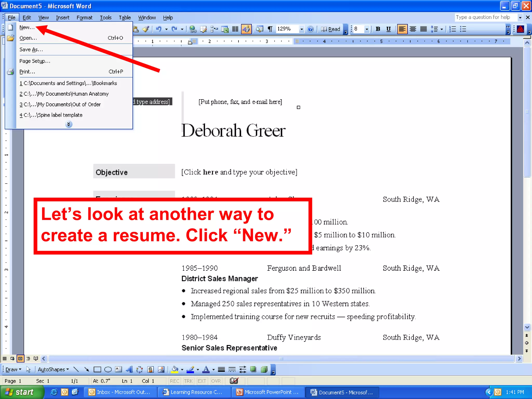
Task: Click the Tables and Borders icon
Action: [x=203, y=29]
